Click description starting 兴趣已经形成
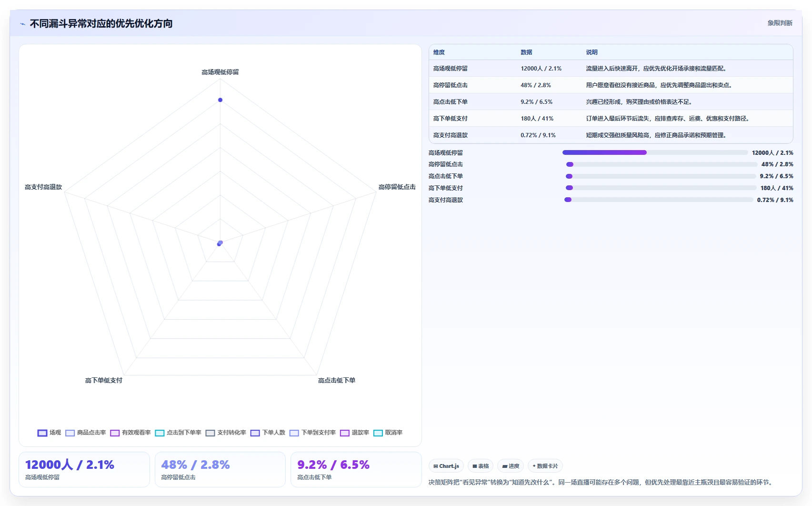The width and height of the screenshot is (812, 506). point(640,102)
